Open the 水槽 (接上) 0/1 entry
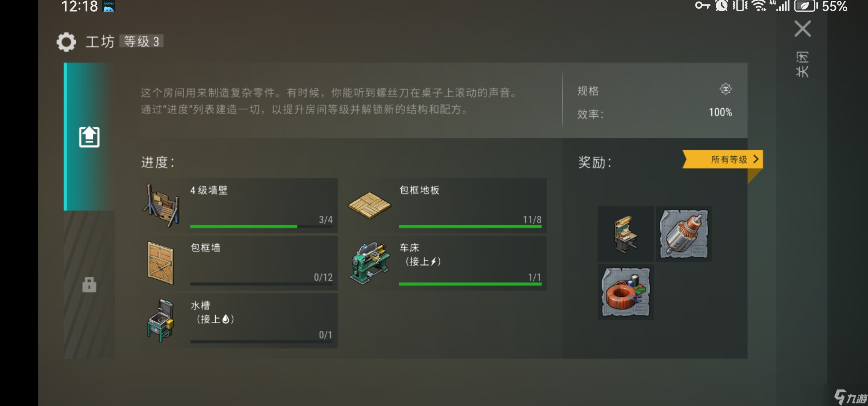The image size is (868, 406). (x=239, y=321)
